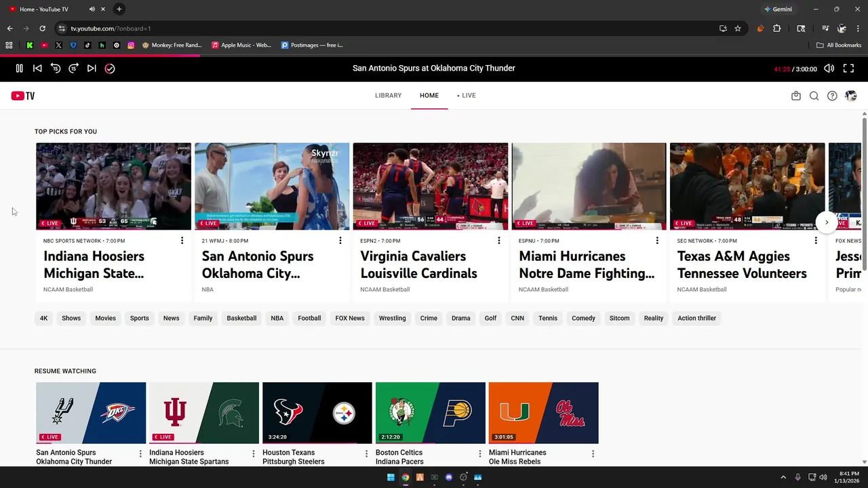Click the YouTube TV logo
The height and width of the screenshot is (488, 868).
click(x=23, y=96)
